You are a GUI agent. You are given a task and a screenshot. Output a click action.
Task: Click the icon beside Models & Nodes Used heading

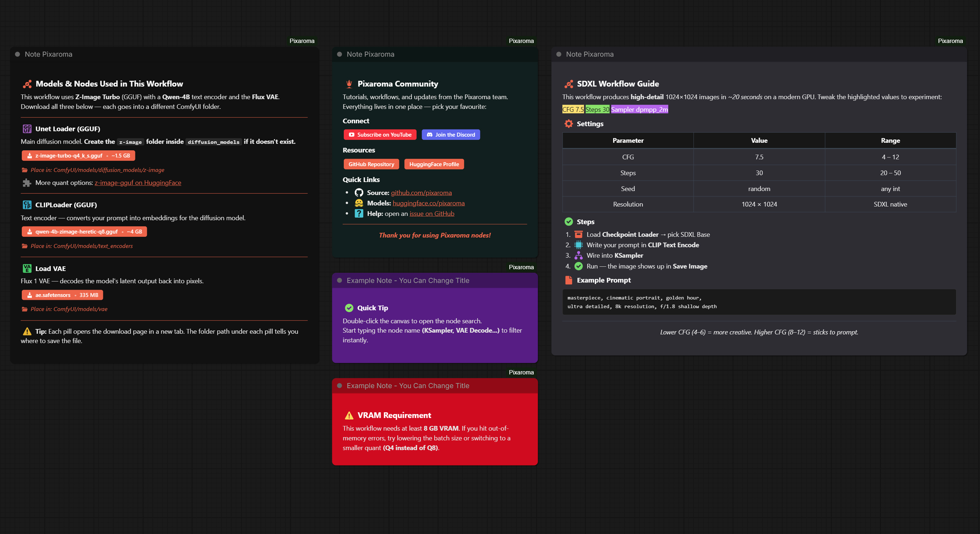tap(27, 84)
